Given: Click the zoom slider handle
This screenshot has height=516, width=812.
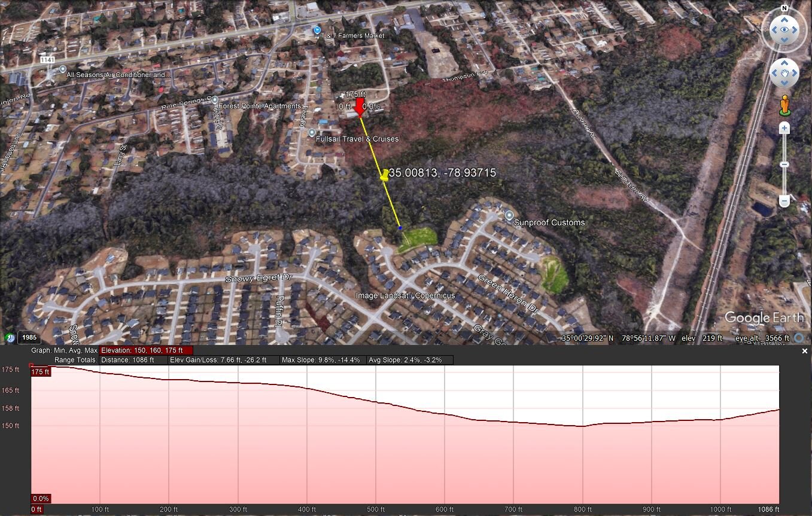Looking at the screenshot, I should [784, 164].
